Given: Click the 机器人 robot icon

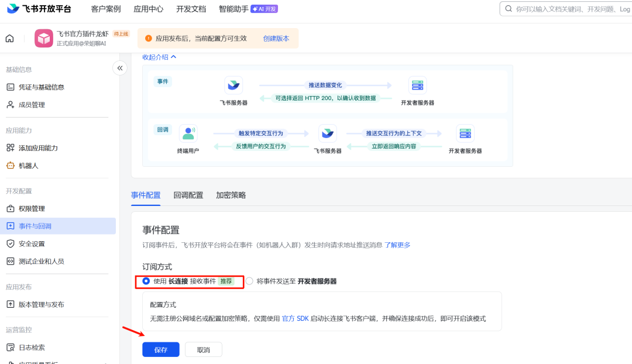Looking at the screenshot, I should pyautogui.click(x=11, y=166).
